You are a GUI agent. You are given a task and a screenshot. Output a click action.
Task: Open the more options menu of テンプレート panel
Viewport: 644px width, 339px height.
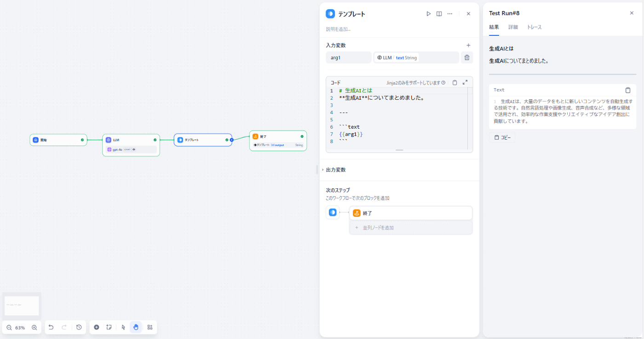[x=450, y=14]
